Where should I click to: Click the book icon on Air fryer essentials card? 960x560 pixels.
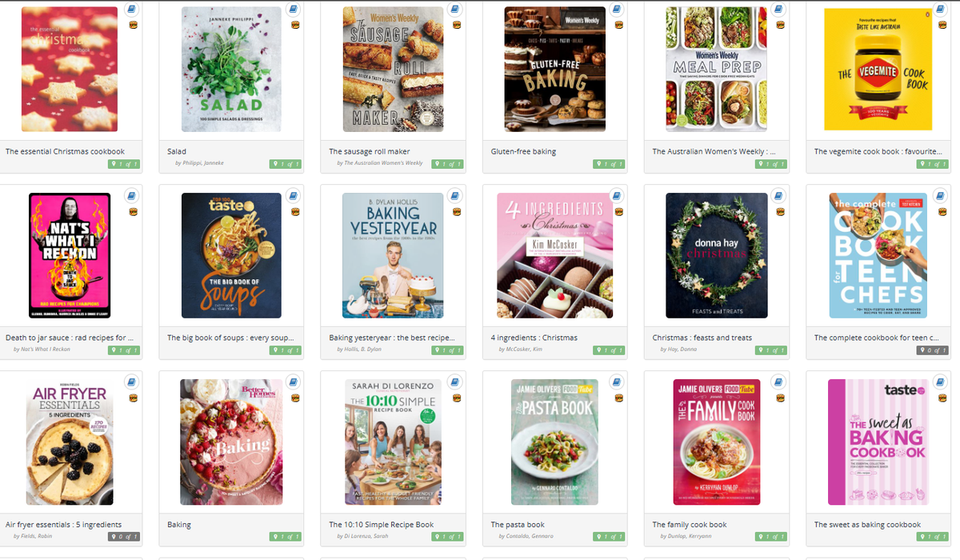132,382
